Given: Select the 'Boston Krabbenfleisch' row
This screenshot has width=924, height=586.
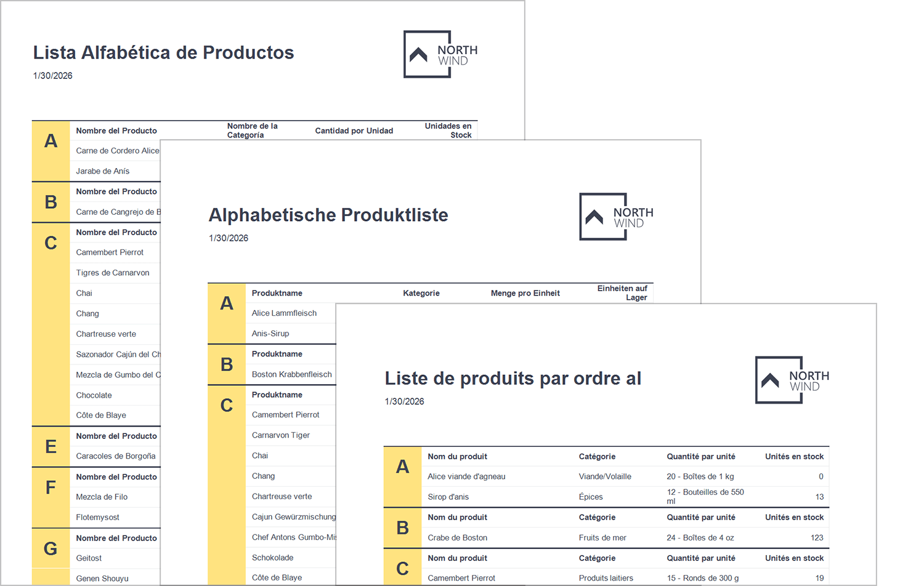Looking at the screenshot, I should (291, 374).
